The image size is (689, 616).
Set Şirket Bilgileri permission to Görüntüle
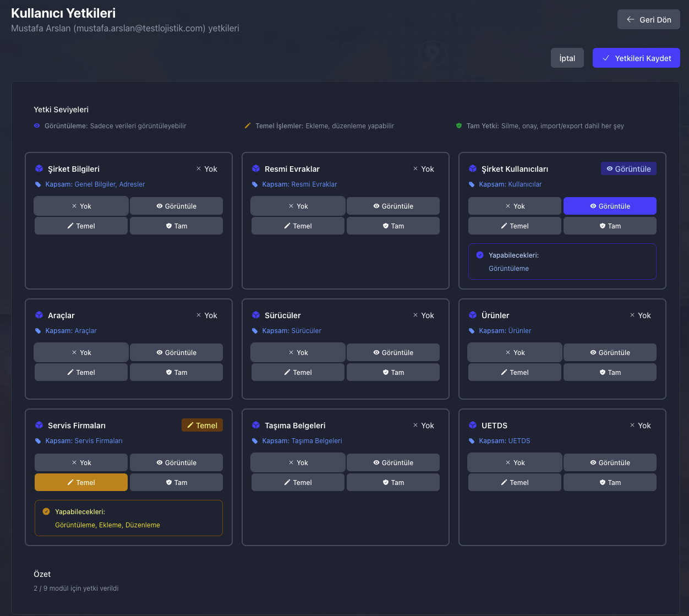coord(176,206)
